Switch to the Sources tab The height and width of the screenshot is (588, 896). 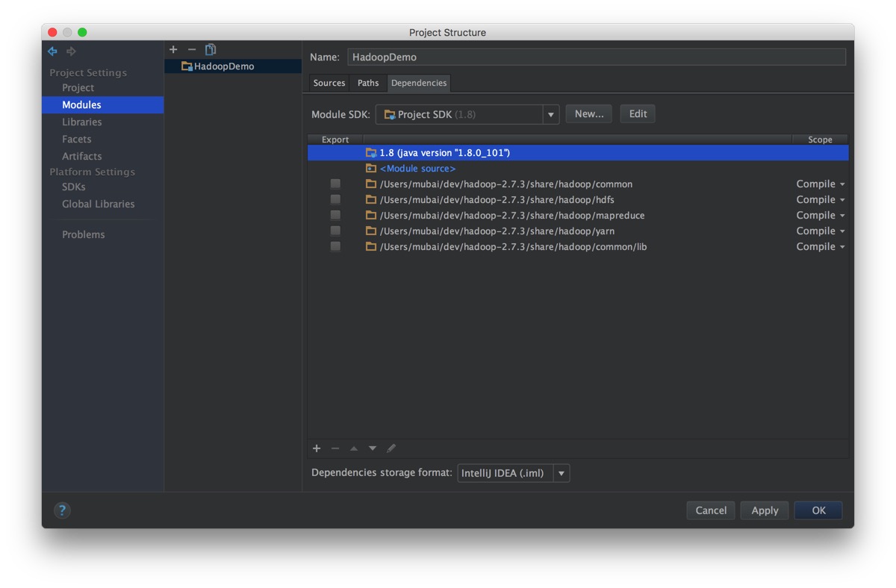tap(329, 83)
